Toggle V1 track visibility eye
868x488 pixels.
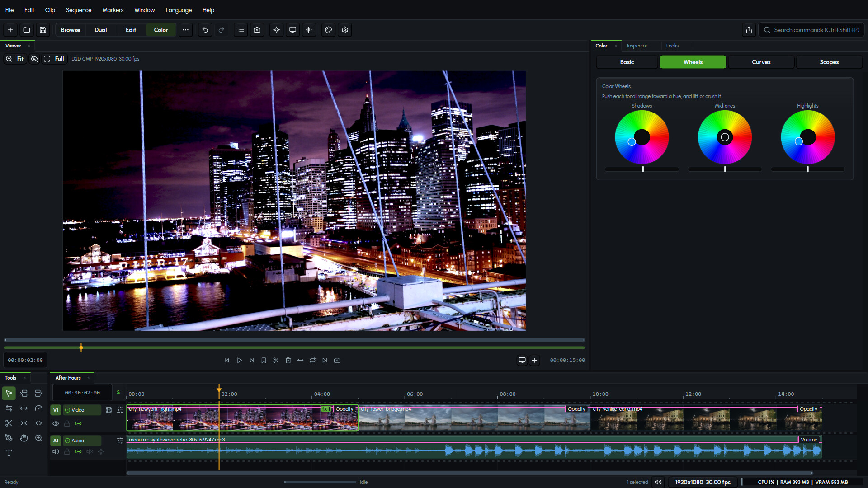point(56,424)
